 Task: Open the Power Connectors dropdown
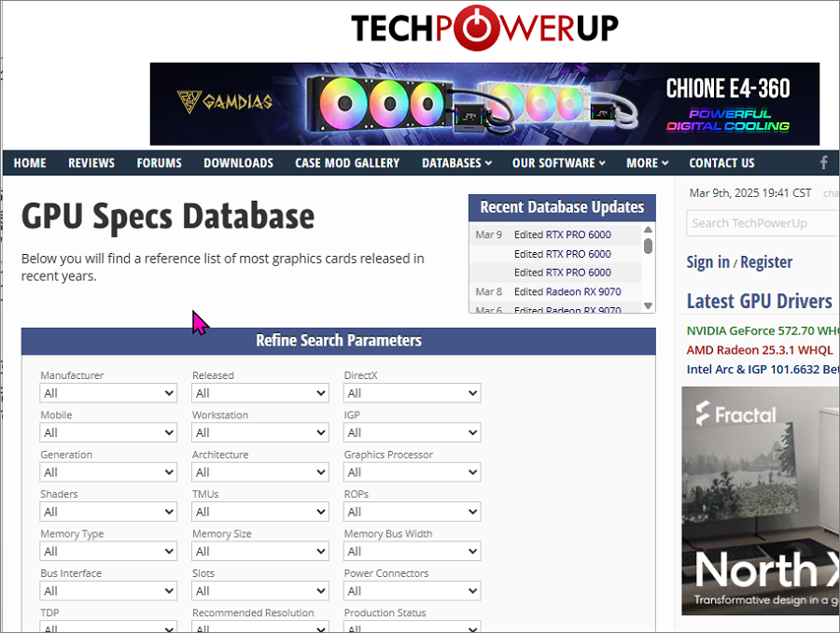(x=412, y=591)
